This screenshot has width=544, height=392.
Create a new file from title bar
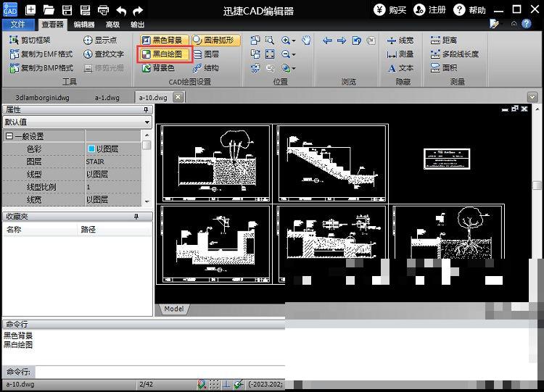(x=30, y=10)
